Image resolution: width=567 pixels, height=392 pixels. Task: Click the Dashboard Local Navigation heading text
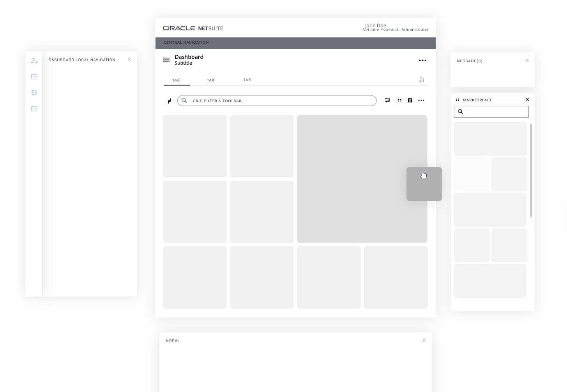[82, 60]
